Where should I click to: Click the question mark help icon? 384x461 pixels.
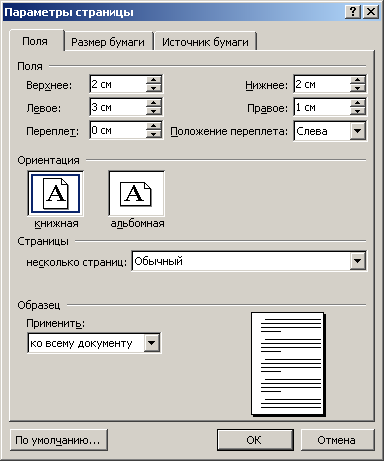[x=353, y=12]
